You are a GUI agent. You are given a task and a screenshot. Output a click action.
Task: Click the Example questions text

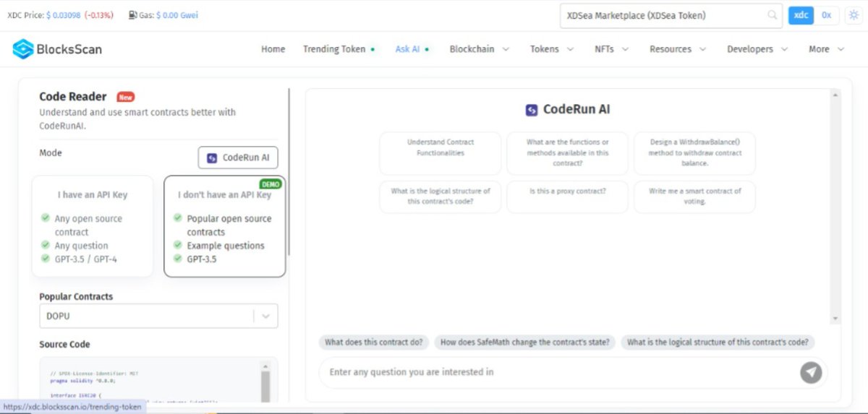coord(226,246)
